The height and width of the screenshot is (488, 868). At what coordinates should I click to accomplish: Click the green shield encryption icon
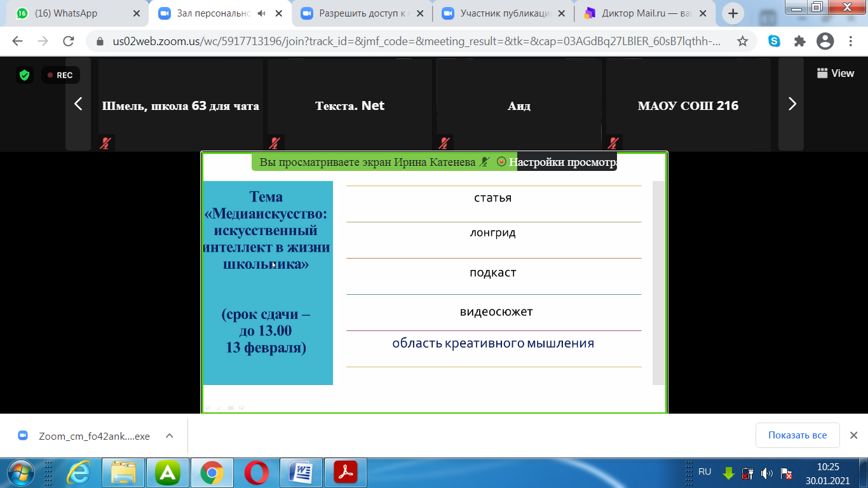click(24, 75)
